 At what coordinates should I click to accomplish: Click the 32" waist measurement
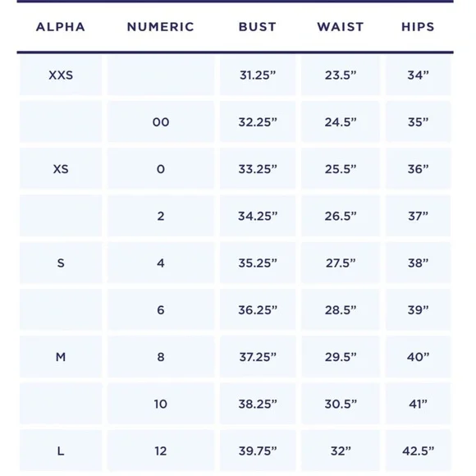(341, 451)
